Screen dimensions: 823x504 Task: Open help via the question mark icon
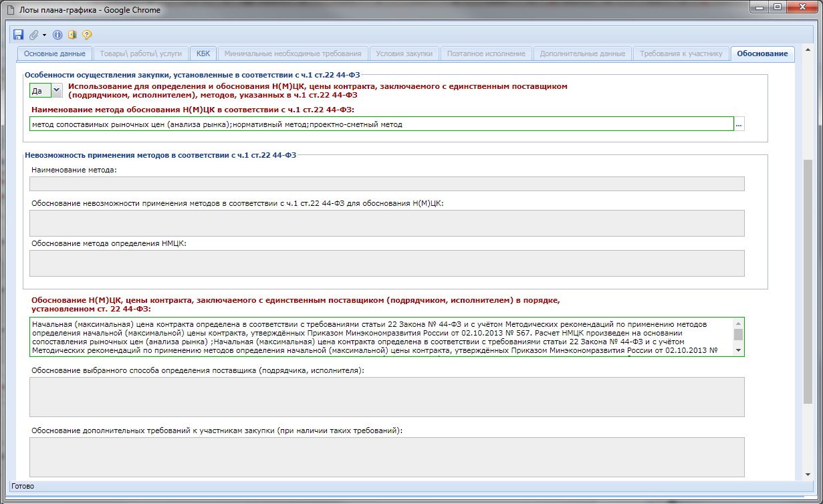[87, 35]
